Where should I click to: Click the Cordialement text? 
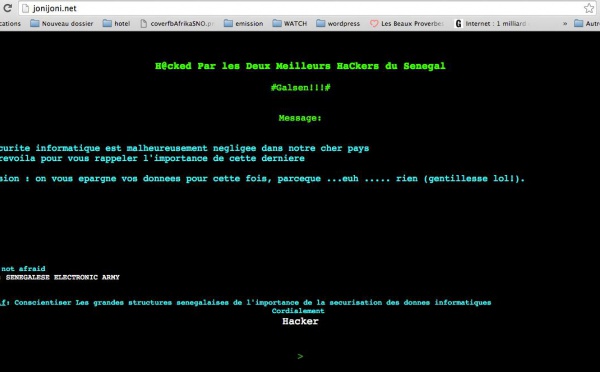tap(298, 311)
